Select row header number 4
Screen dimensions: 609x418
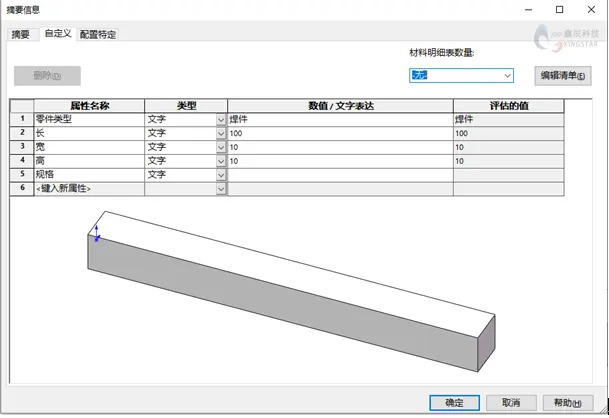tap(22, 160)
